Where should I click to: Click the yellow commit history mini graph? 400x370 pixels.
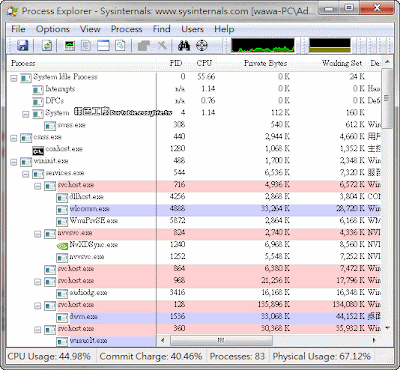pyautogui.click(x=330, y=46)
